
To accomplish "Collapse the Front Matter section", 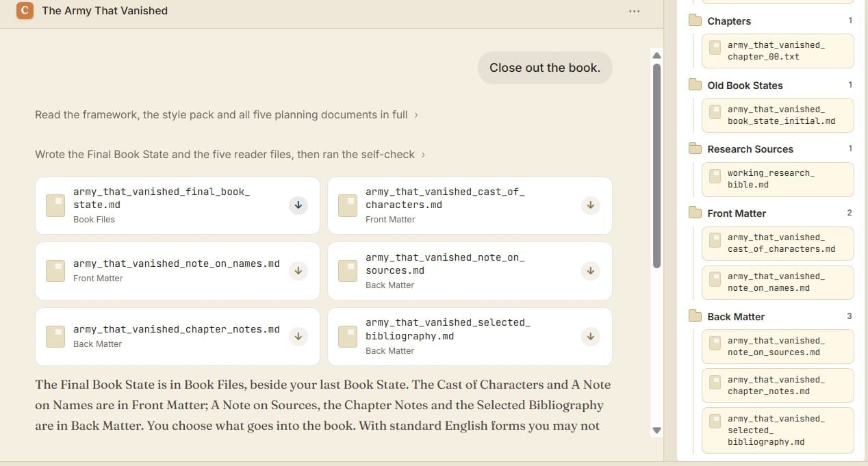I will pyautogui.click(x=771, y=213).
